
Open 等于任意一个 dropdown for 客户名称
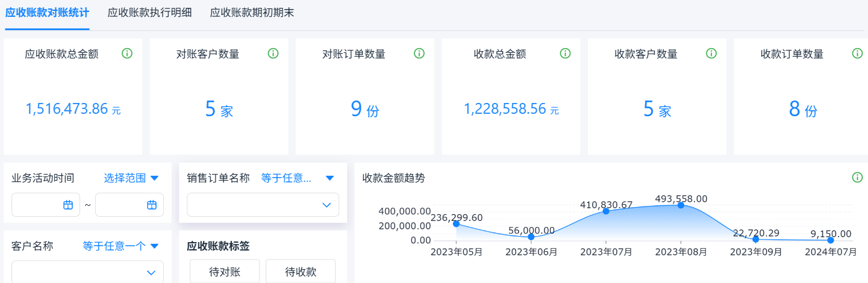click(x=121, y=246)
